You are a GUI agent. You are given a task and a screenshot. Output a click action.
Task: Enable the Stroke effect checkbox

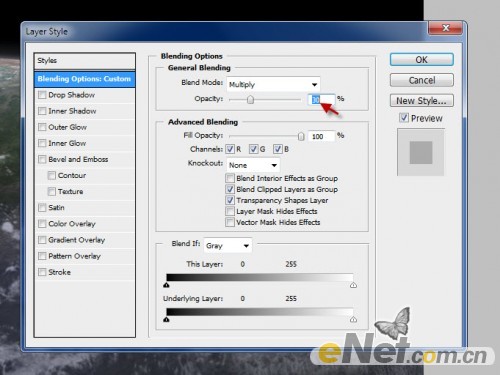click(x=42, y=272)
